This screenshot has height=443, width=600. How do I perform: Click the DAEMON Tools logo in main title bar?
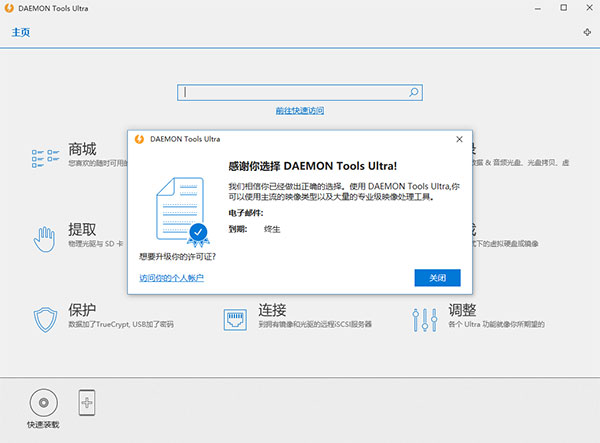pos(9,8)
